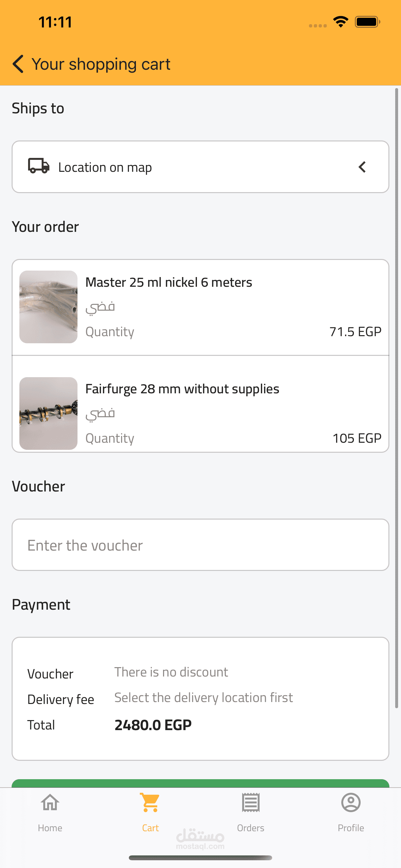Open the Home tab icon
The height and width of the screenshot is (868, 401).
point(50,803)
